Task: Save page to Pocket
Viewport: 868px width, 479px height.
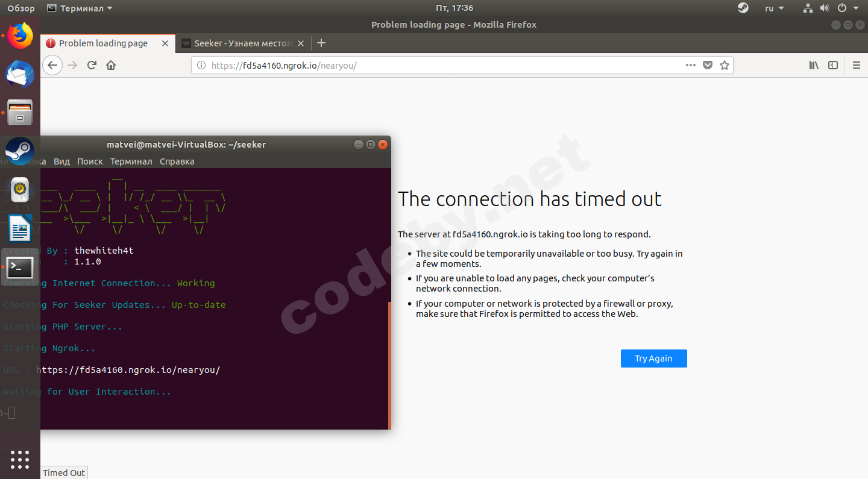Action: pyautogui.click(x=708, y=65)
